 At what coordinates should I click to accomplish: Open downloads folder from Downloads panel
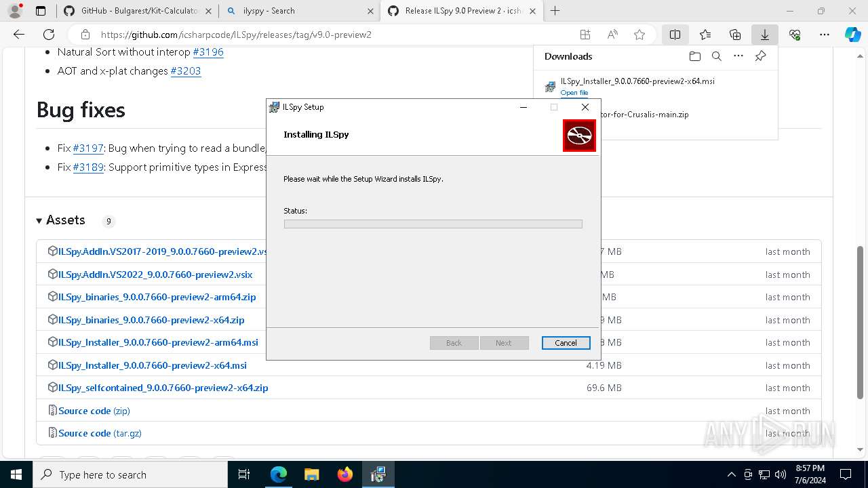point(694,56)
